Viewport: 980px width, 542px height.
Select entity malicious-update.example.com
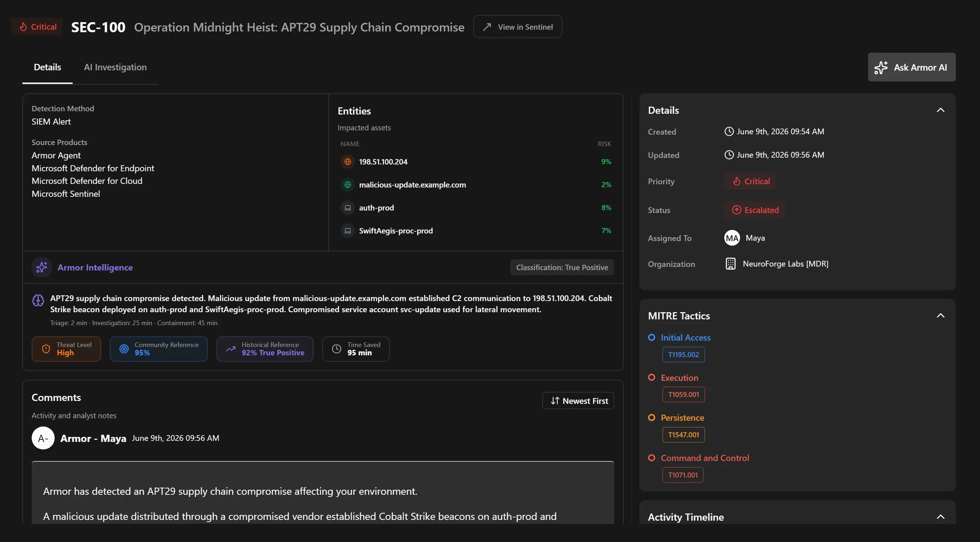(413, 184)
